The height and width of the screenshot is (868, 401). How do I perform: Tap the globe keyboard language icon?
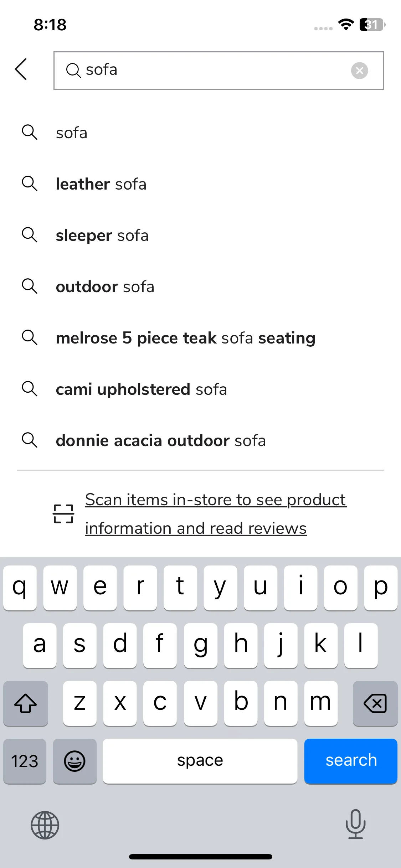(45, 825)
